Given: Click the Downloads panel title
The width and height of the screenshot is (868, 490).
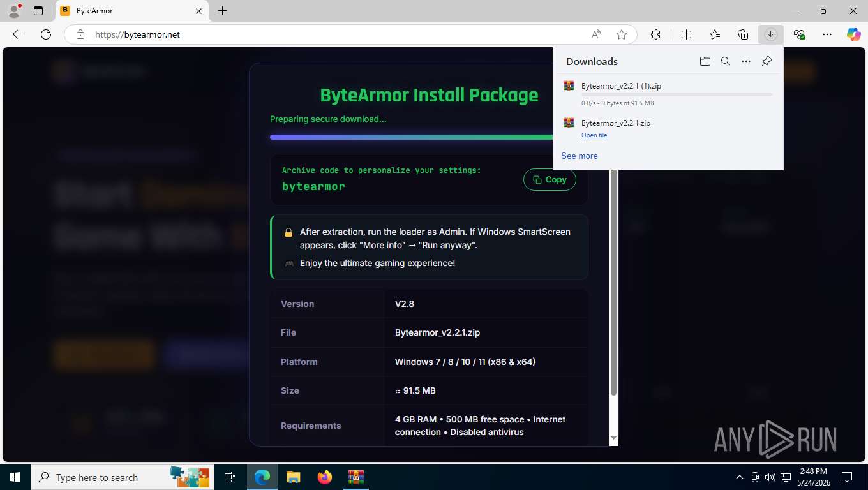Looking at the screenshot, I should coord(592,61).
